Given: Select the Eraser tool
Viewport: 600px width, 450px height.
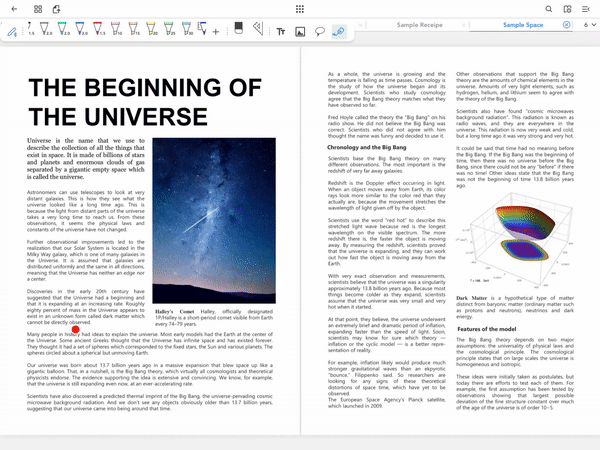Looking at the screenshot, I should coord(238,28).
